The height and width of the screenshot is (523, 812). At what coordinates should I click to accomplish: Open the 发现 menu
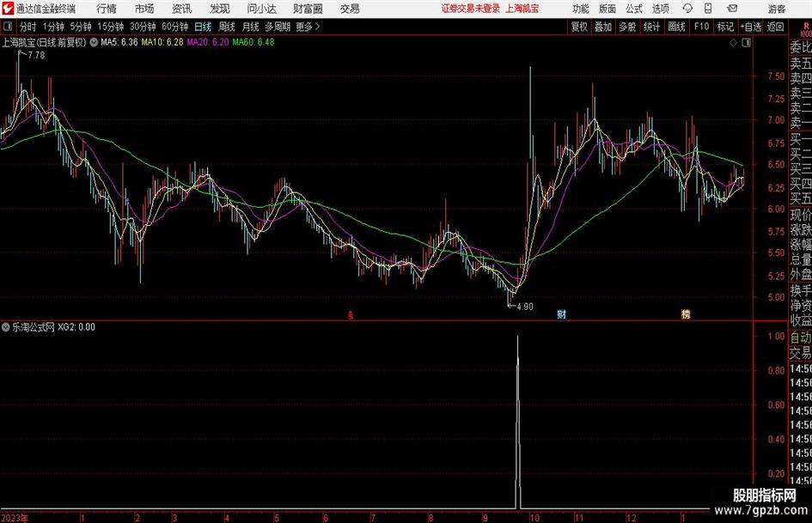[220, 9]
